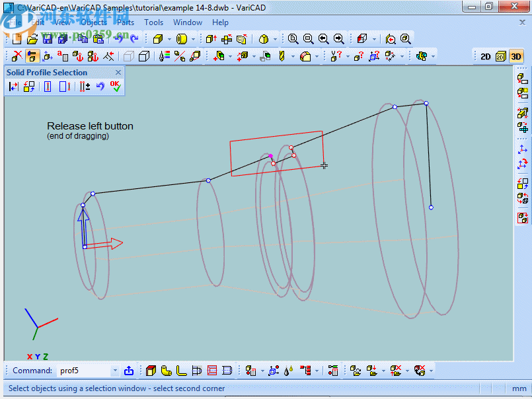Click the mm units indicator in status bar
This screenshot has height=399, width=532.
coord(519,388)
